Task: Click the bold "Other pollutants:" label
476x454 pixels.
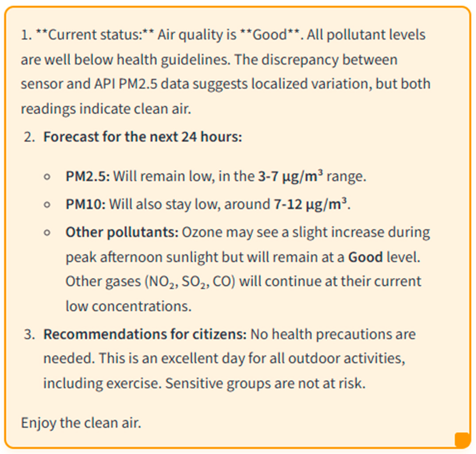Action: [x=122, y=232]
